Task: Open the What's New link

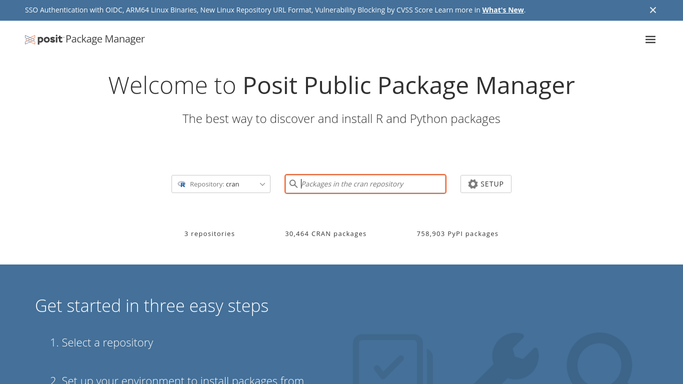Action: point(503,10)
